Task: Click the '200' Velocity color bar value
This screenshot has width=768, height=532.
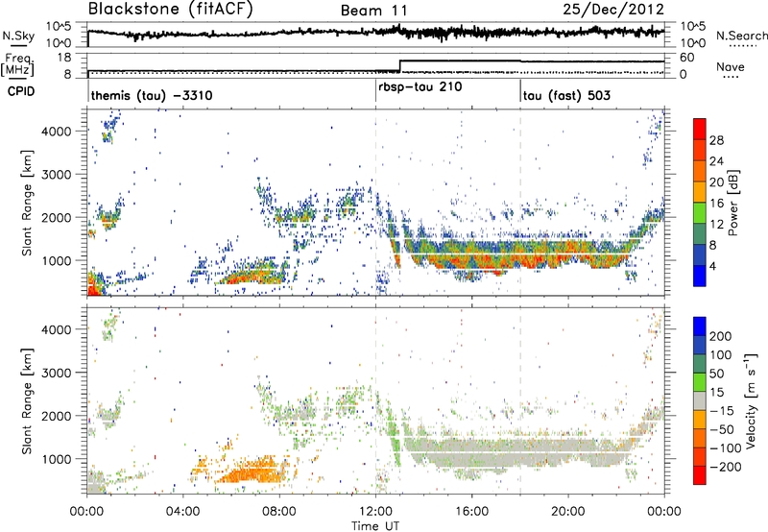Action: (x=721, y=336)
